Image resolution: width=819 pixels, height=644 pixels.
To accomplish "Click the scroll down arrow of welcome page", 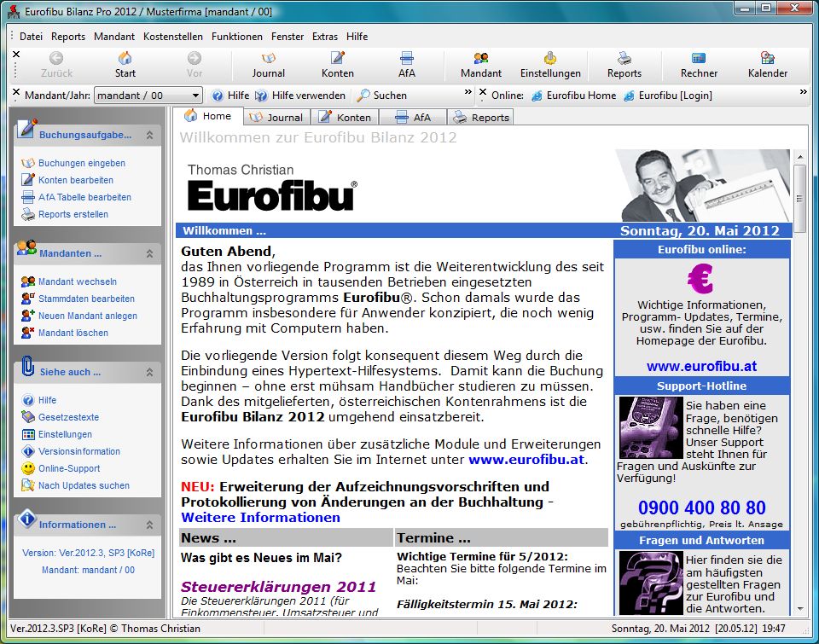I will pyautogui.click(x=799, y=609).
